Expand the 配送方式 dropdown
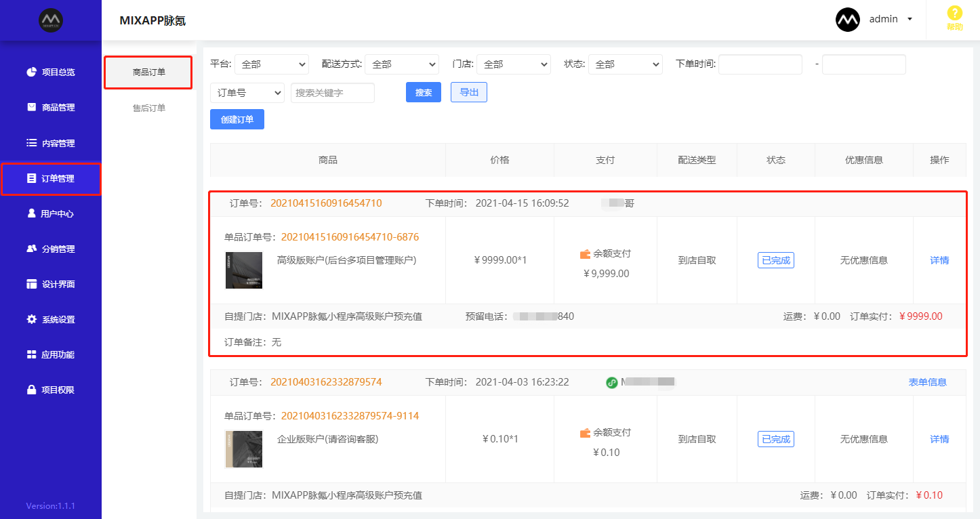 [402, 64]
